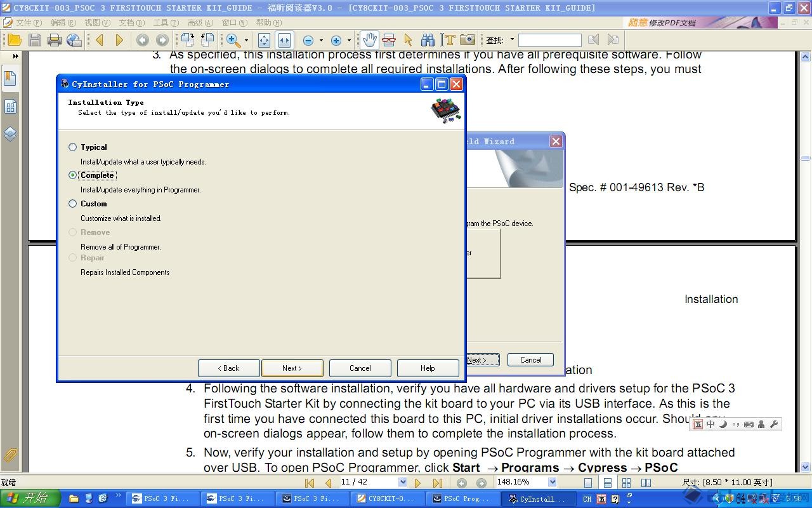Open the attachments paperclip panel in the sidebar
This screenshot has height=508, width=812.
10,455
